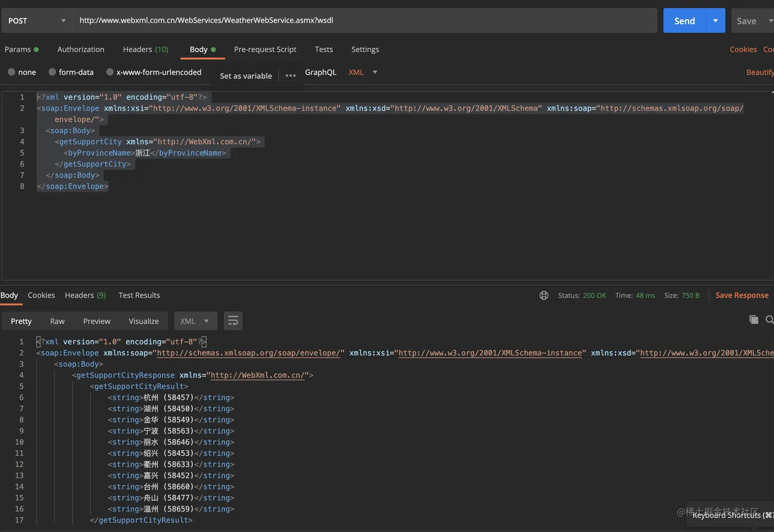Image resolution: width=774 pixels, height=532 pixels.
Task: Expand the Send button dropdown arrow
Action: [715, 21]
